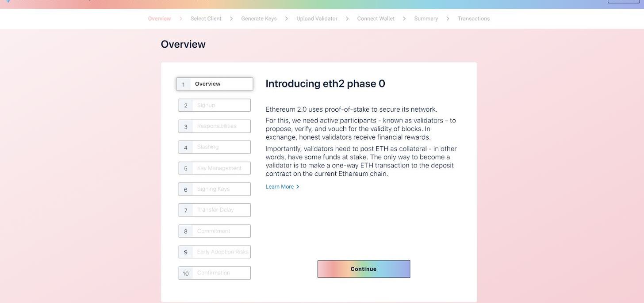This screenshot has width=644, height=303.
Task: Click the Learn More chevron arrow
Action: pyautogui.click(x=298, y=187)
